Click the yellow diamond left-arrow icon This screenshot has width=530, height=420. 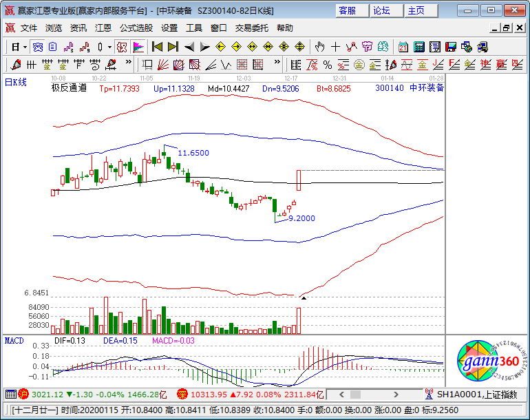coord(220,47)
